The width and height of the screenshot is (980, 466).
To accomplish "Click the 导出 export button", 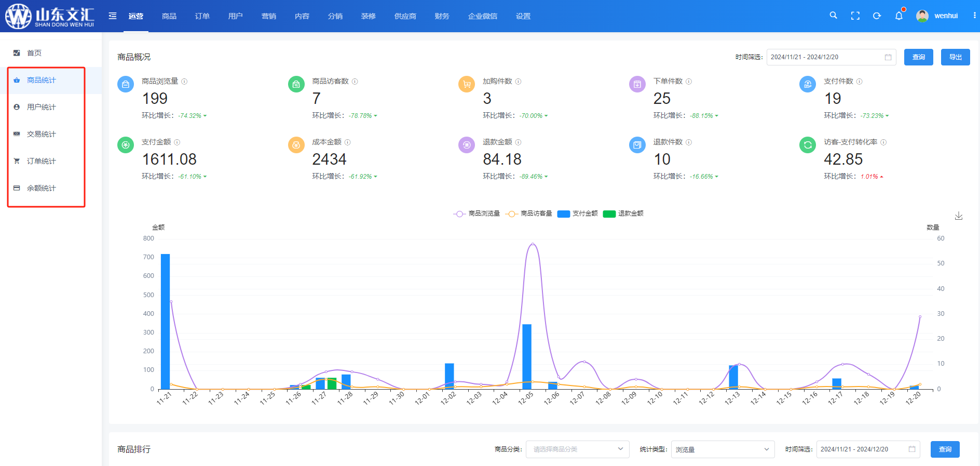I will (x=956, y=57).
